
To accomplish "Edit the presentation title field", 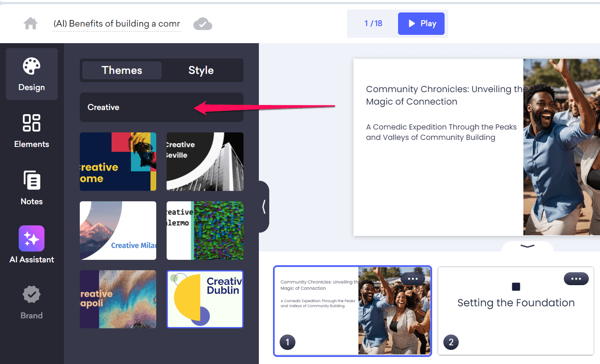I will point(117,23).
